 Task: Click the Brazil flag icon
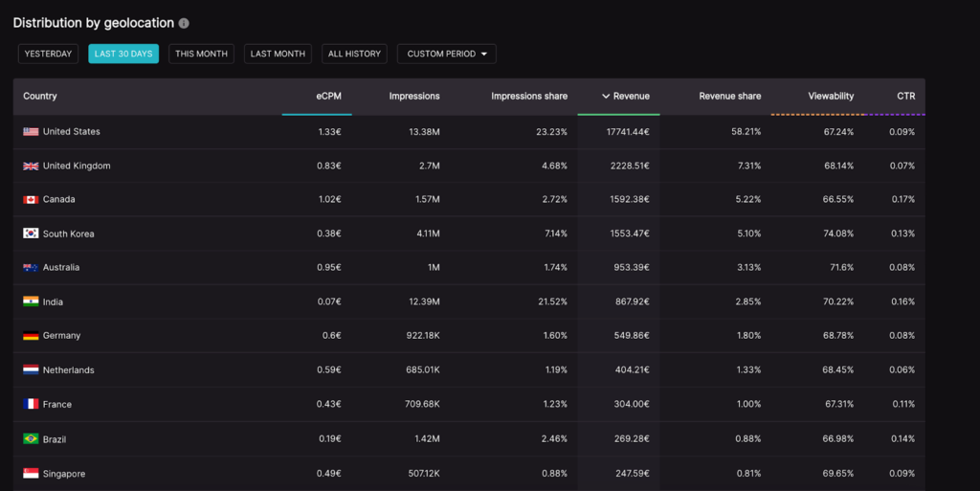pos(31,439)
